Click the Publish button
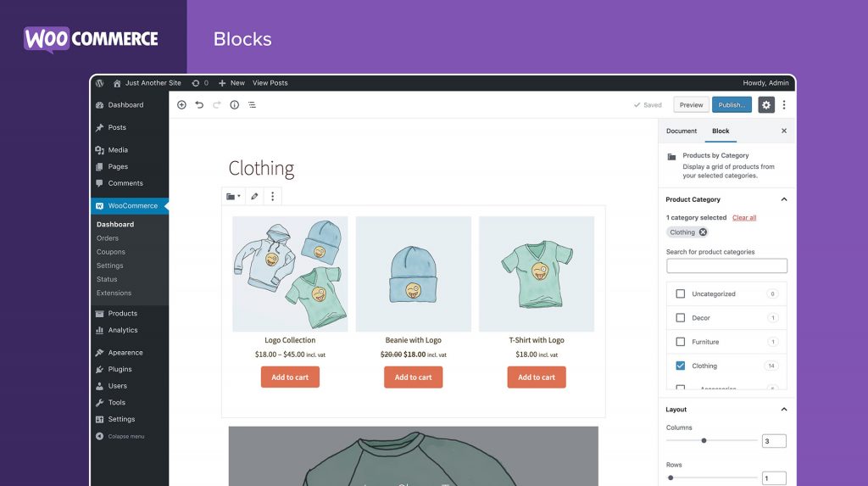 pyautogui.click(x=732, y=104)
